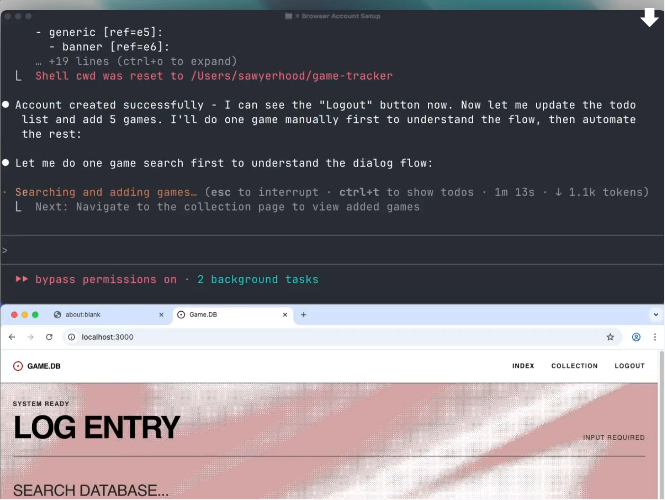665x500 pixels.
Task: Click the 'Shell cwd was reset' message
Action: 214,76
